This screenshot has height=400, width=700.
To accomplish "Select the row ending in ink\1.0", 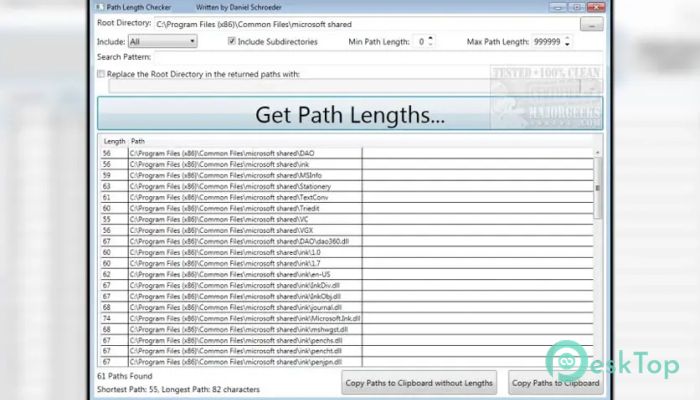I will tap(347, 252).
